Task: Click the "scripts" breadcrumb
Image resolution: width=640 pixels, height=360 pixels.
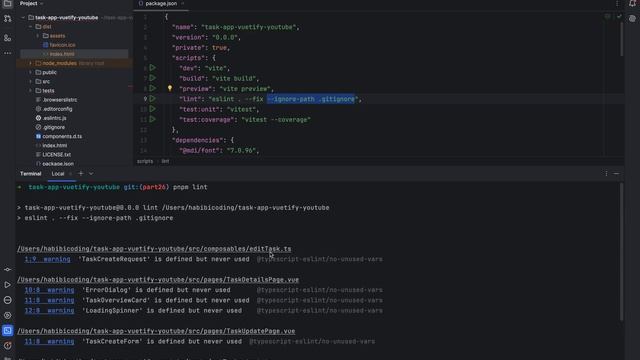Action: click(x=145, y=161)
